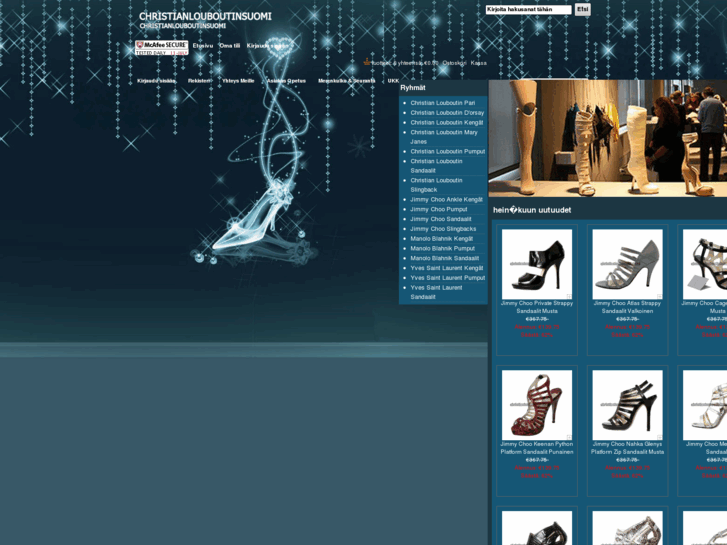Click the Etsi search button
The image size is (727, 545).
coord(582,9)
